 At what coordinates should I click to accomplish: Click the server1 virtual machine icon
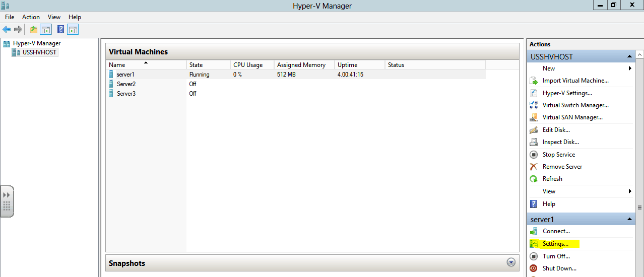coord(111,74)
